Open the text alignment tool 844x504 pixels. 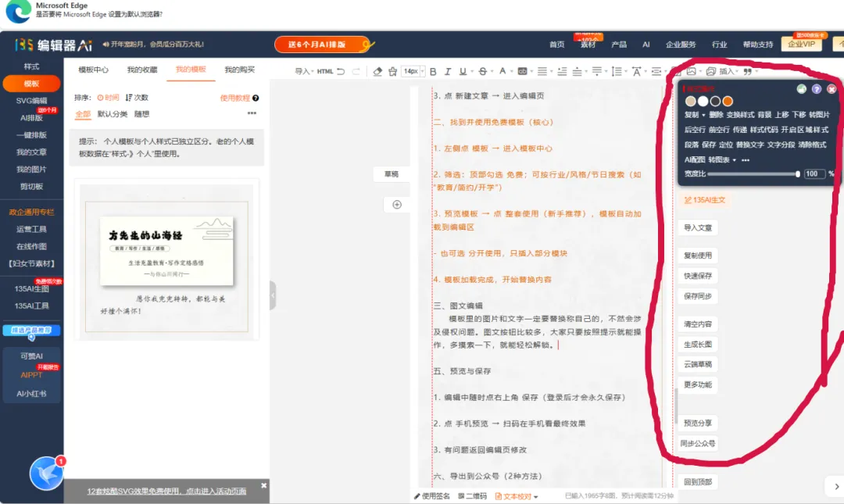[x=542, y=71]
